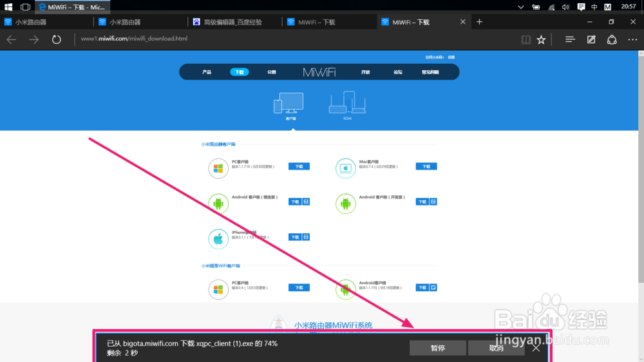Click the Apple logo beside iPhone客户端

coord(218,239)
